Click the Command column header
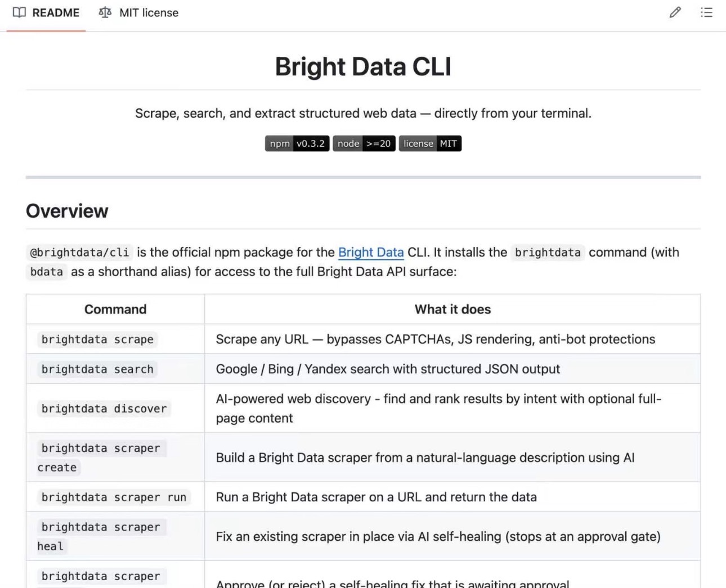 click(115, 309)
